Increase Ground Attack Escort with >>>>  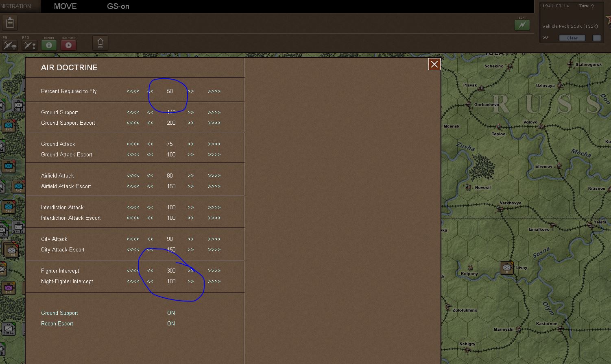[214, 154]
